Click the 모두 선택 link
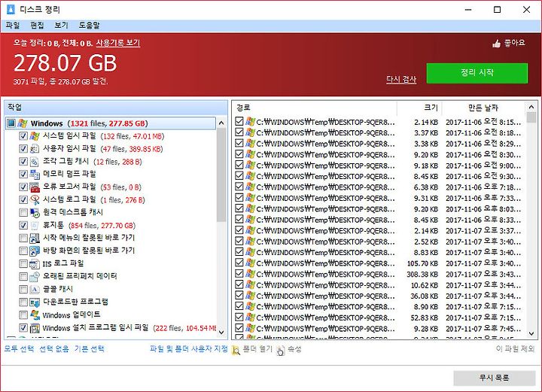Screen dimensions: 542x392 point(19,349)
